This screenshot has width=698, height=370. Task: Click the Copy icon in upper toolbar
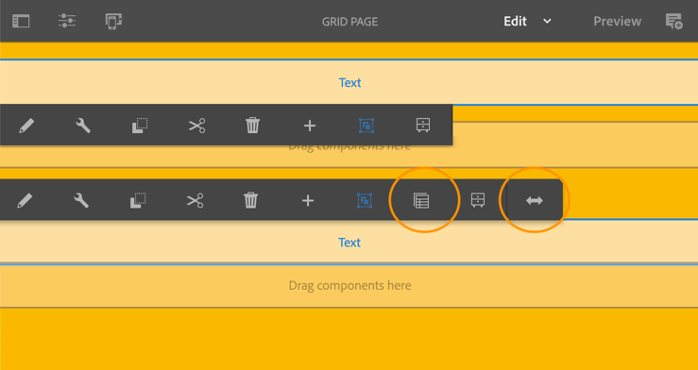139,126
